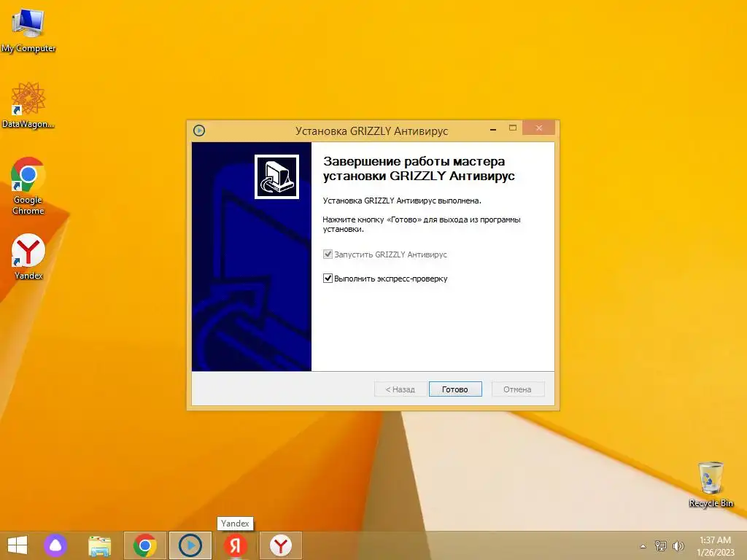The height and width of the screenshot is (560, 747).
Task: Open volume speaker tray icon
Action: 678,545
